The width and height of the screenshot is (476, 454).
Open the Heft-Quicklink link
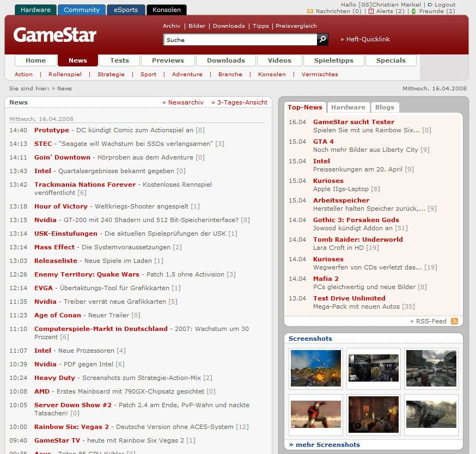point(365,39)
